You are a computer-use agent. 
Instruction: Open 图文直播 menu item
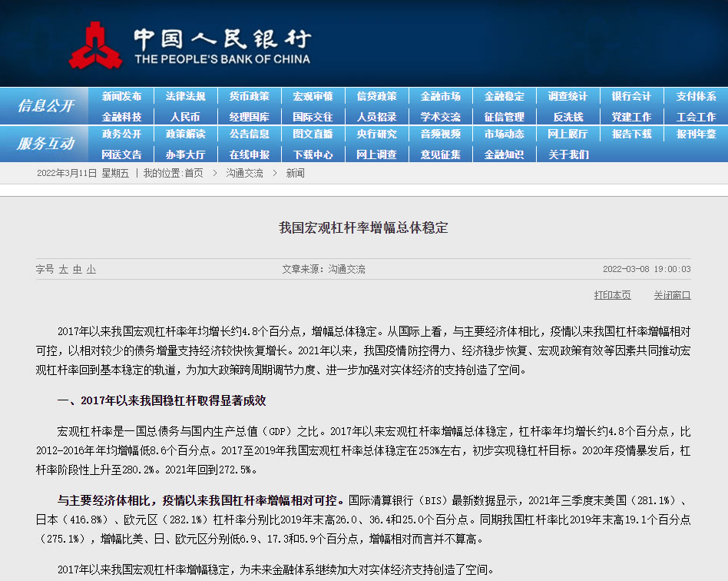coord(313,134)
